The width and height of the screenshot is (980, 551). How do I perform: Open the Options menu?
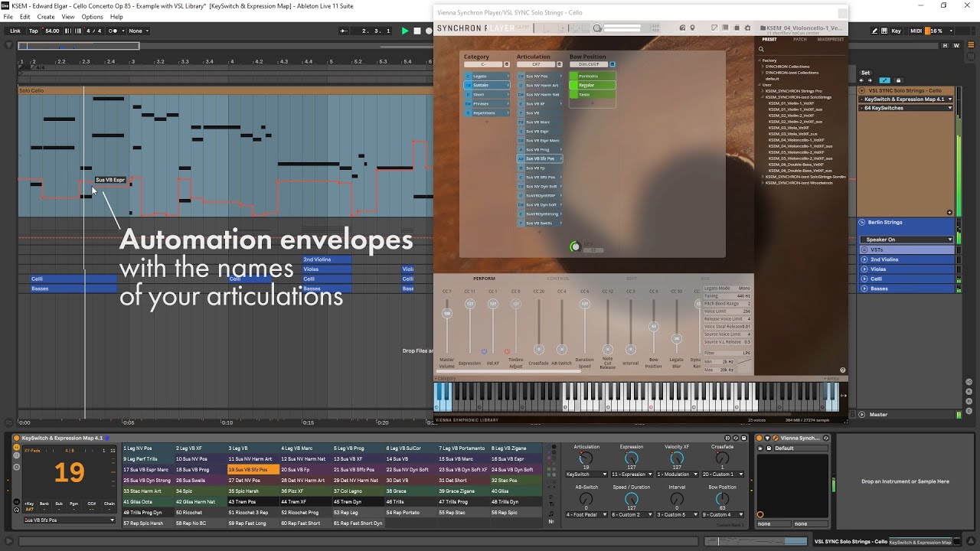tap(92, 17)
